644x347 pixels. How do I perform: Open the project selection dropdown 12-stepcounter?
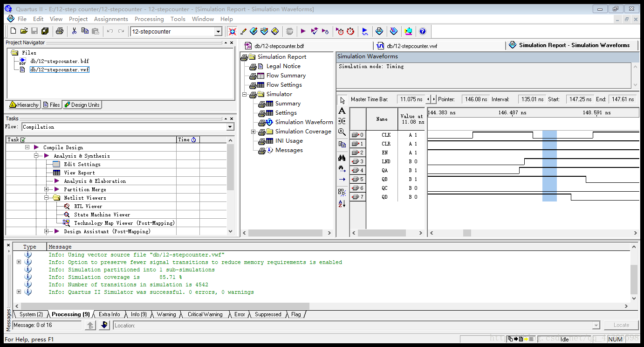(x=218, y=32)
